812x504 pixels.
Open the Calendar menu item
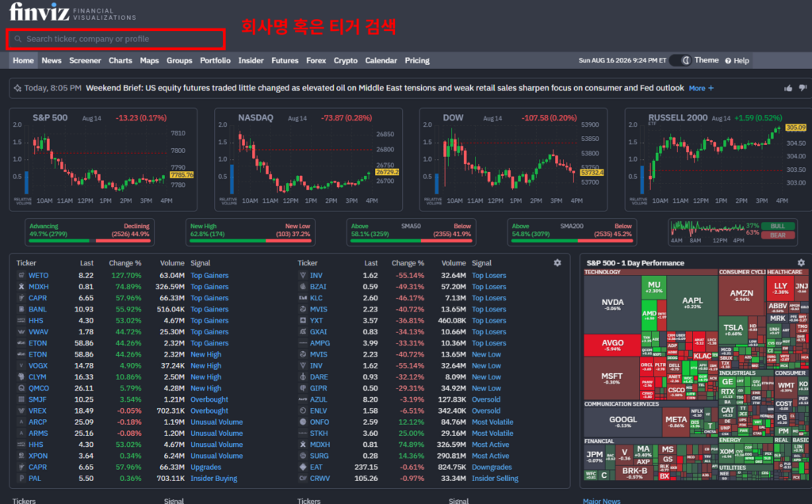pos(381,60)
